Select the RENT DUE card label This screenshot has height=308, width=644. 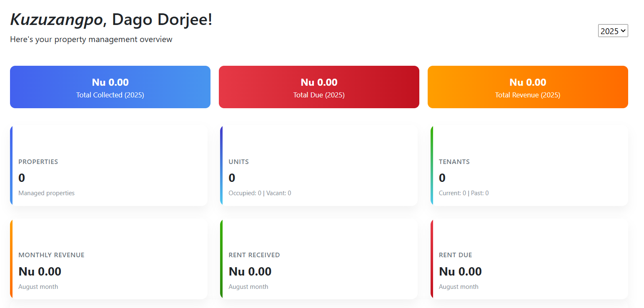456,255
